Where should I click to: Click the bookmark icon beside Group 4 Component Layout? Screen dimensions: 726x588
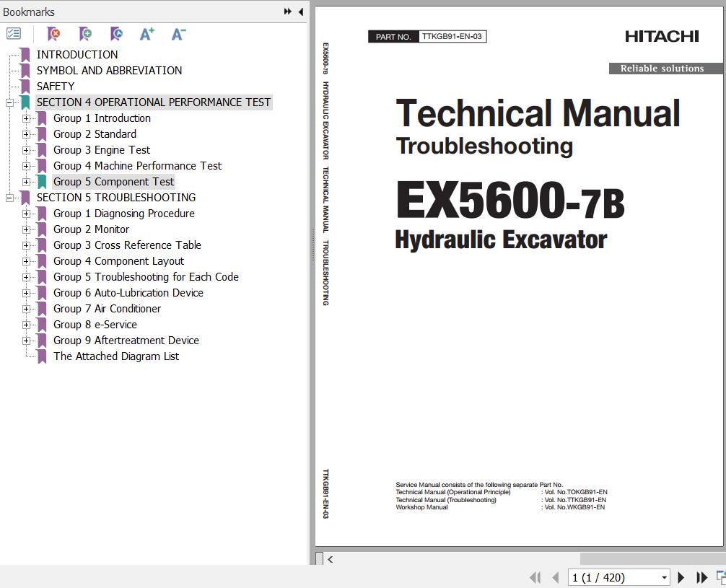coord(42,261)
